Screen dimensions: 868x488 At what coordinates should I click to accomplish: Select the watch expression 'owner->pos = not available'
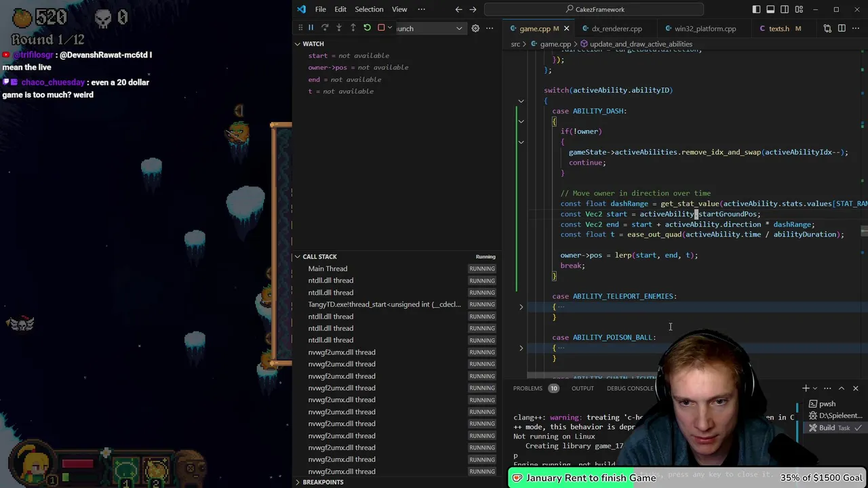[x=358, y=68]
